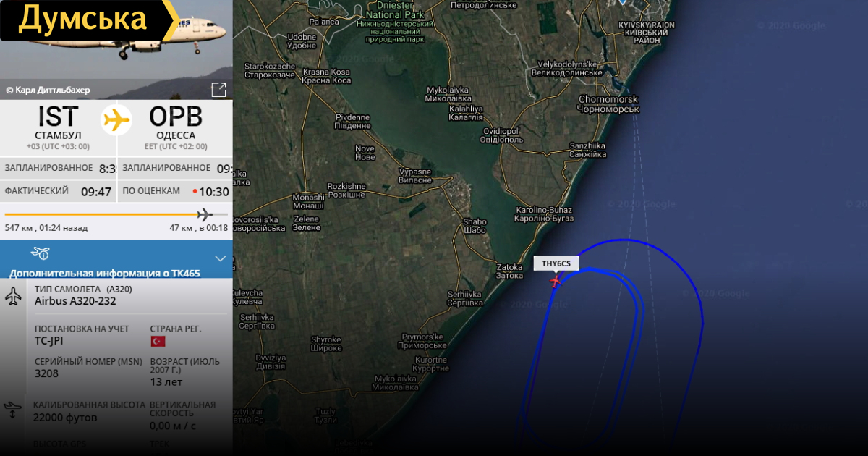Viewport: 868px width, 456px height.
Task: Open the Дополнительная информация о TK465 header
Action: coord(105,274)
